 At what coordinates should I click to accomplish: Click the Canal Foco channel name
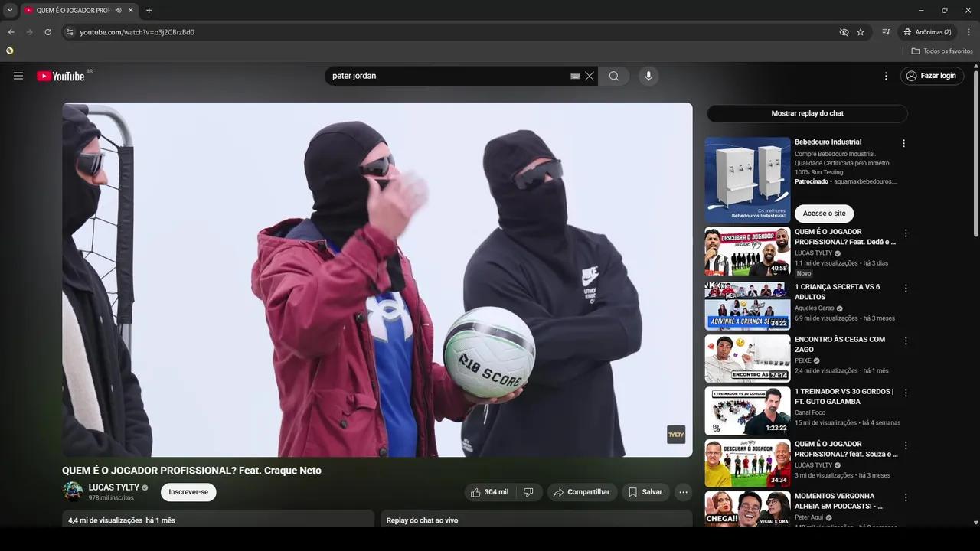point(812,412)
